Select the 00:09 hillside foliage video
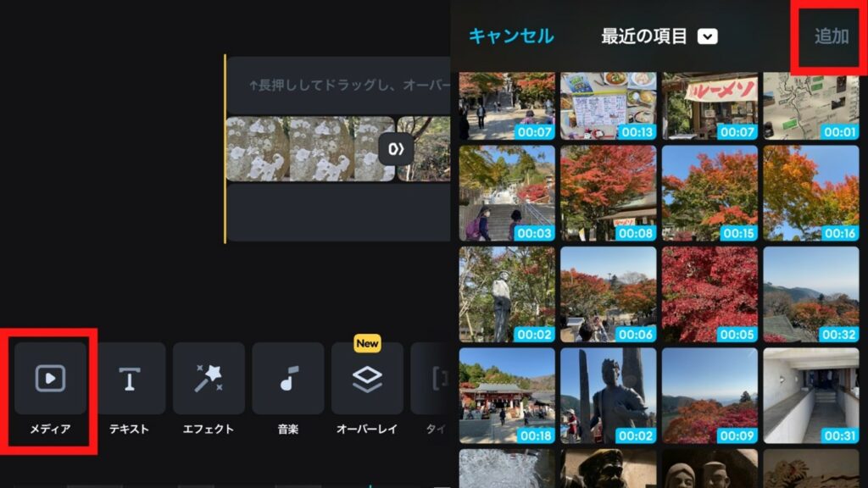 (709, 396)
